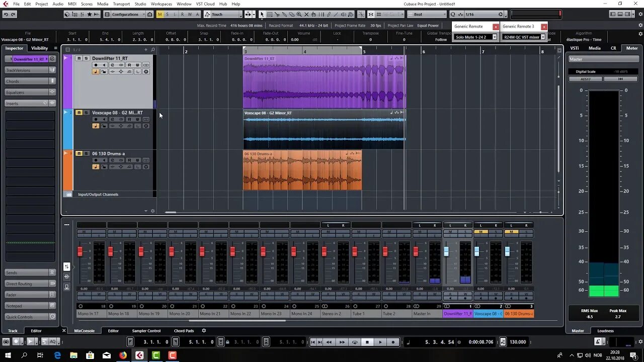
Task: Expand the Quick Controls inspector section
Action: pyautogui.click(x=30, y=317)
